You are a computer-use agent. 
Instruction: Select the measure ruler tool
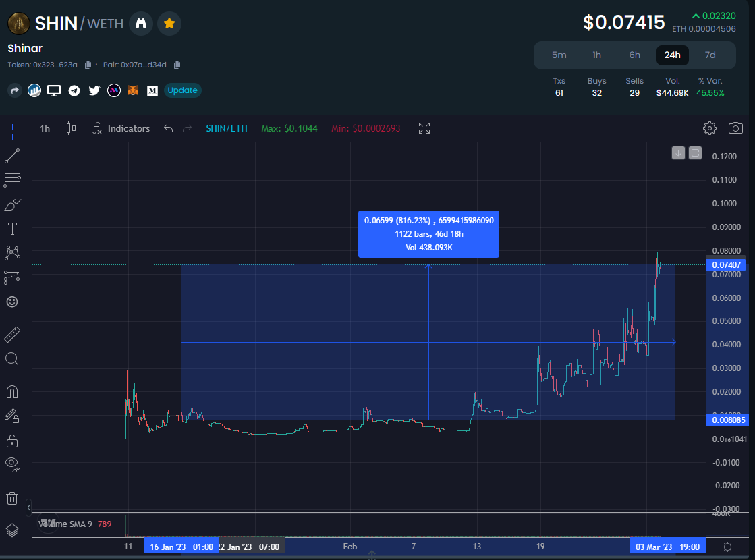[11, 334]
